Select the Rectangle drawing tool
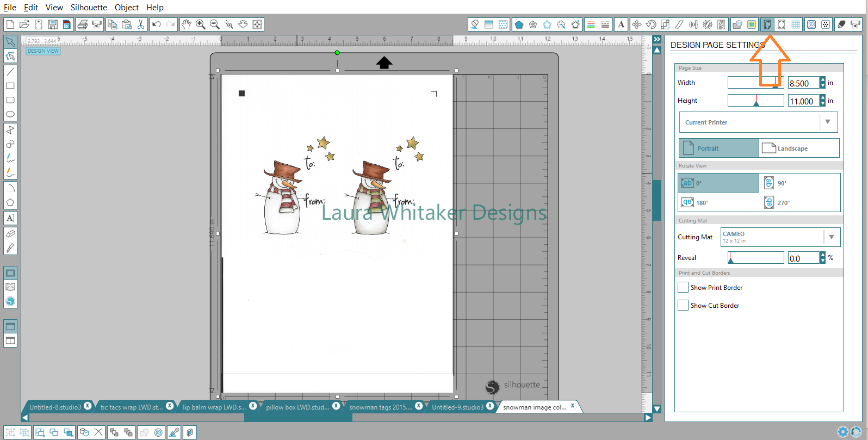The width and height of the screenshot is (868, 440). pyautogui.click(x=10, y=86)
